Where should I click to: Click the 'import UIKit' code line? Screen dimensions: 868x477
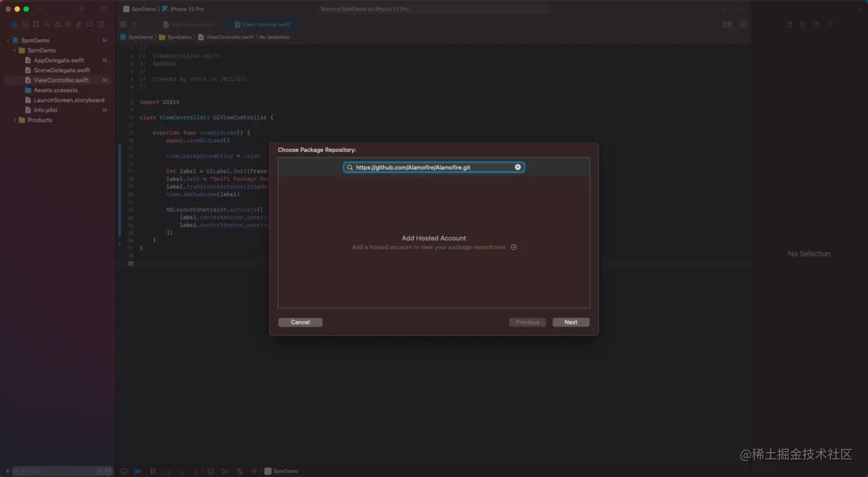pos(160,102)
